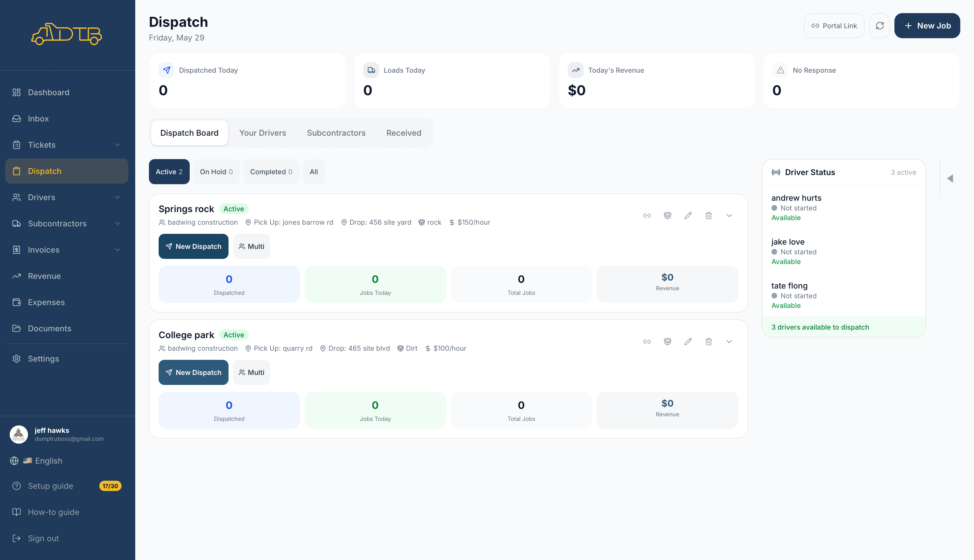Click the refresh icon next to Portal Link

coord(879,26)
